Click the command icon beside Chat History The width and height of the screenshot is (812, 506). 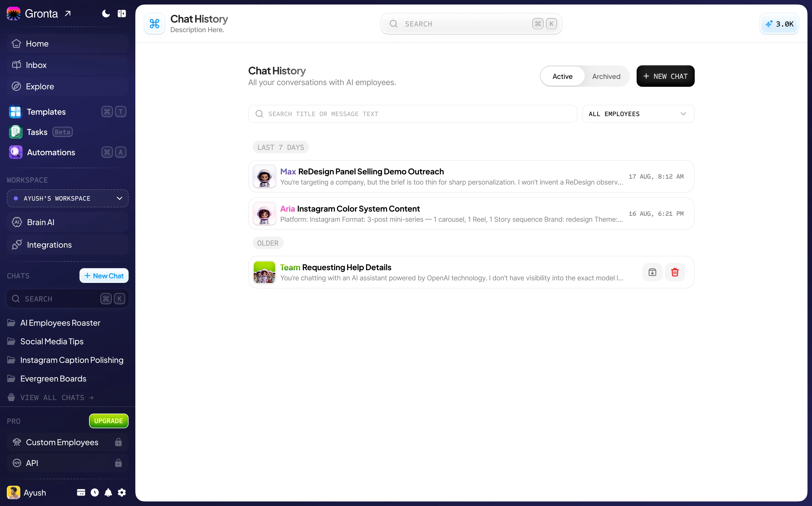pyautogui.click(x=154, y=24)
